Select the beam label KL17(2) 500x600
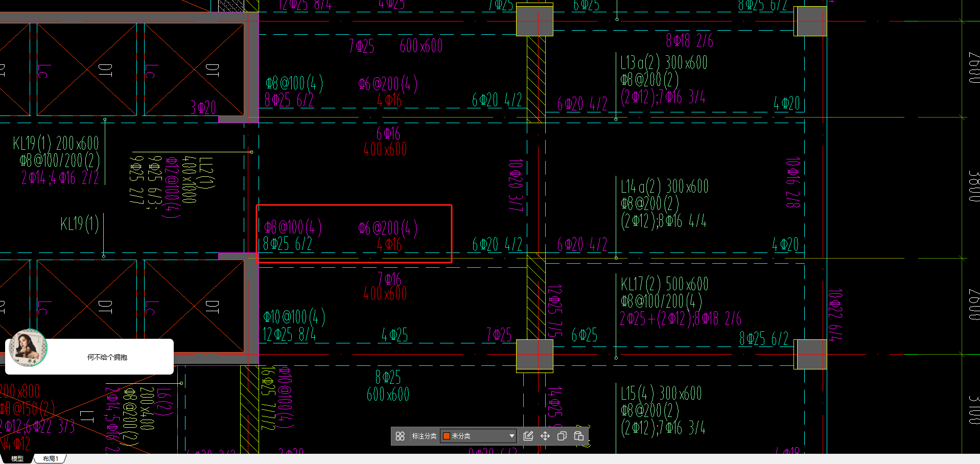 pyautogui.click(x=665, y=284)
